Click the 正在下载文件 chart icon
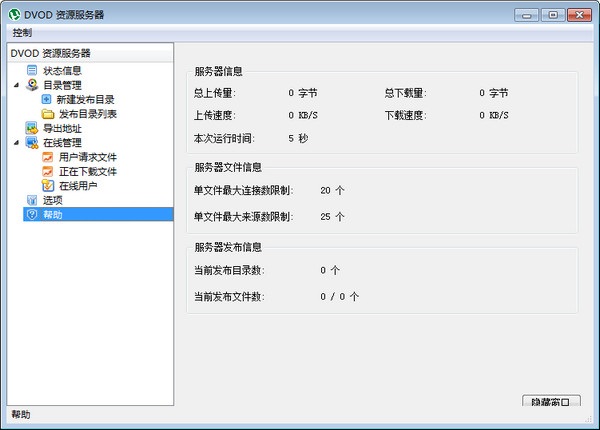600x430 pixels. 48,171
